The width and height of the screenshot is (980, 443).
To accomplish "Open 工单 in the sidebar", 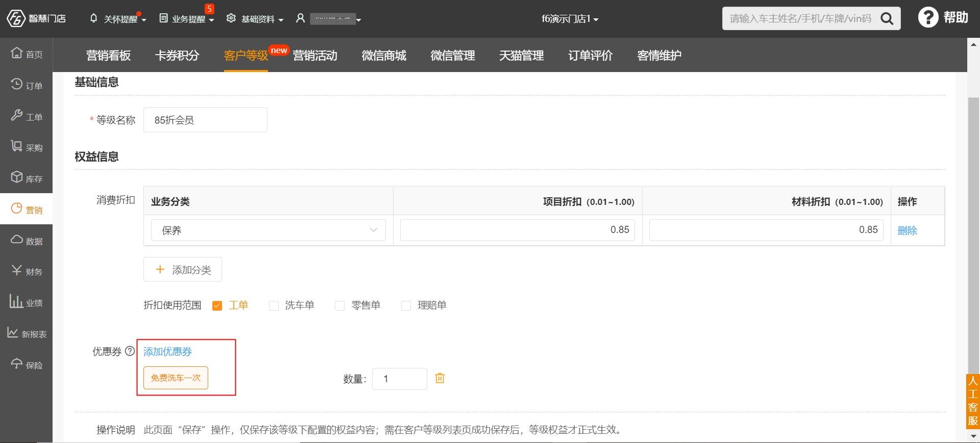I will (27, 116).
